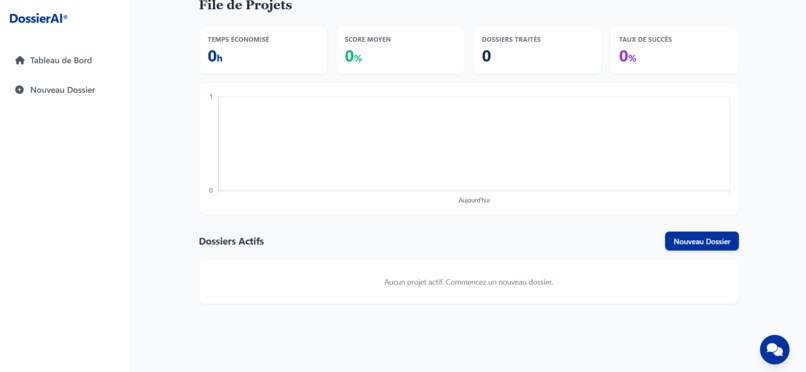Open the chat bubble support widget
The image size is (806, 372).
coord(774,349)
